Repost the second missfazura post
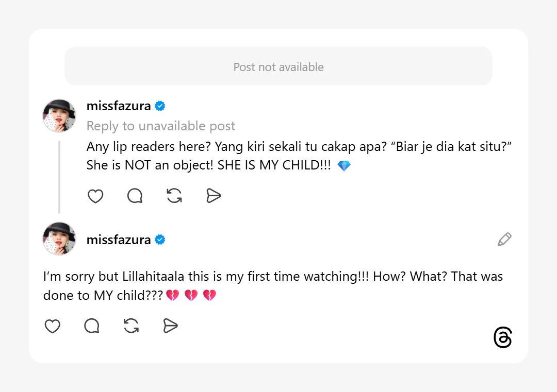This screenshot has width=557, height=392. [x=131, y=326]
